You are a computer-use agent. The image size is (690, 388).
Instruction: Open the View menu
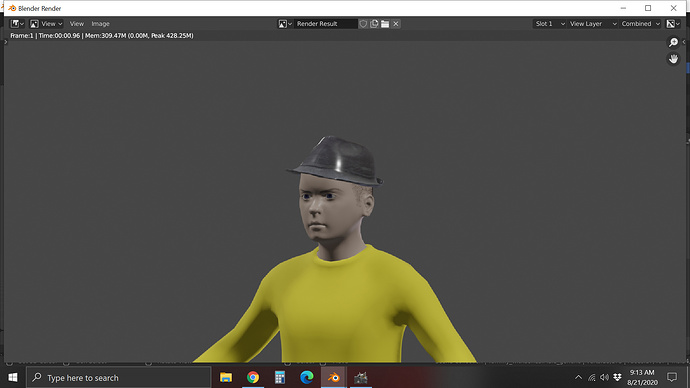pos(77,24)
